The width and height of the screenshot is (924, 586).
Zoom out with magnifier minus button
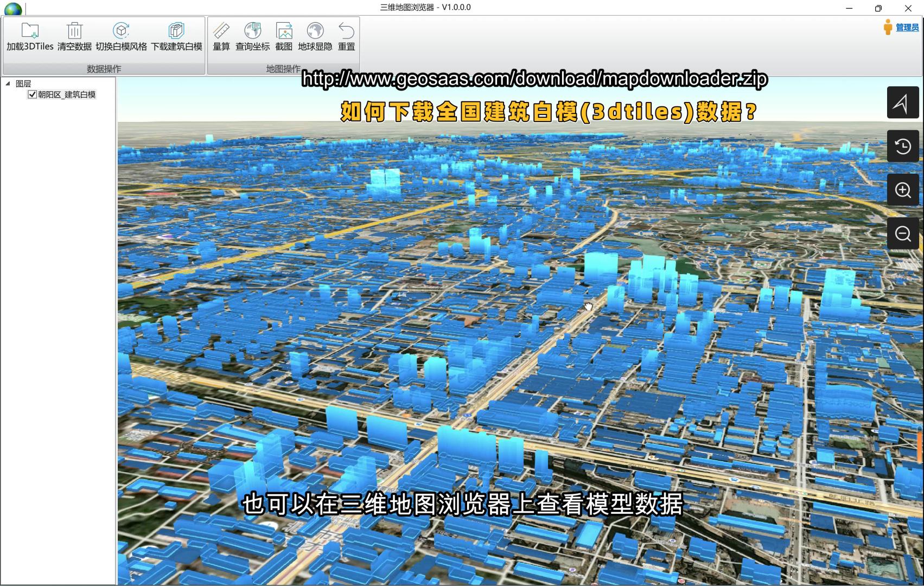(902, 233)
